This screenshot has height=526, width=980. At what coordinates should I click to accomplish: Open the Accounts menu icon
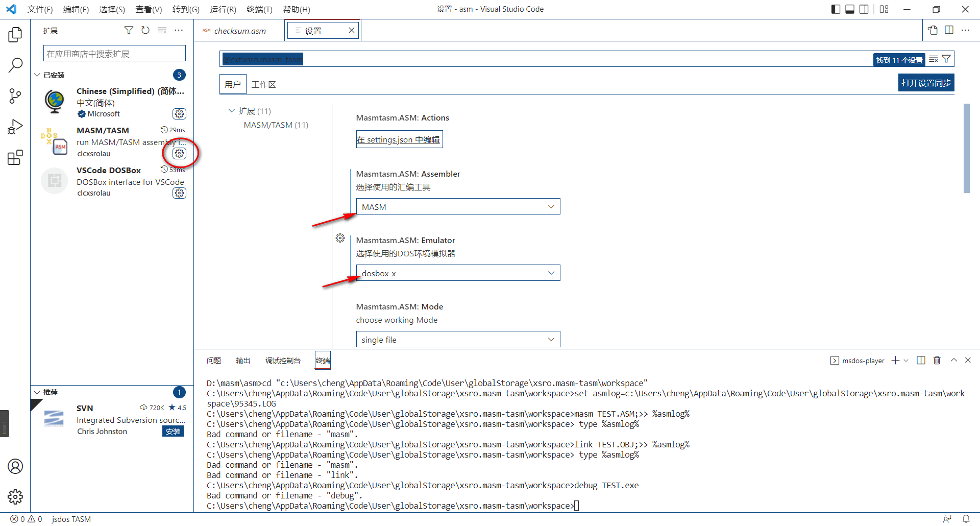15,466
